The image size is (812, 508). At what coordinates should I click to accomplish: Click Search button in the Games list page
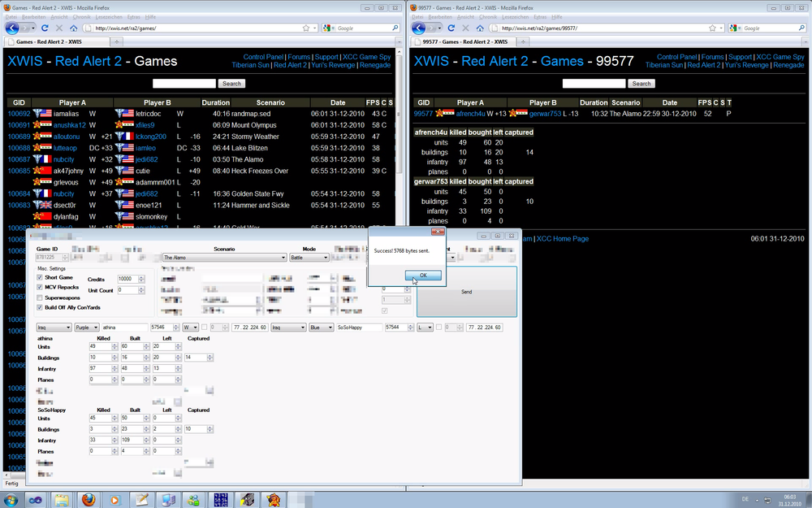(231, 84)
